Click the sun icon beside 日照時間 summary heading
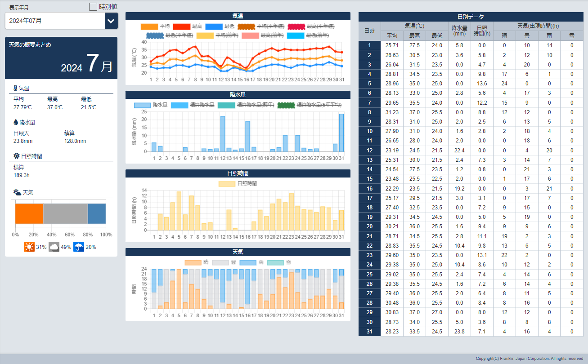588x364 pixels. point(17,156)
